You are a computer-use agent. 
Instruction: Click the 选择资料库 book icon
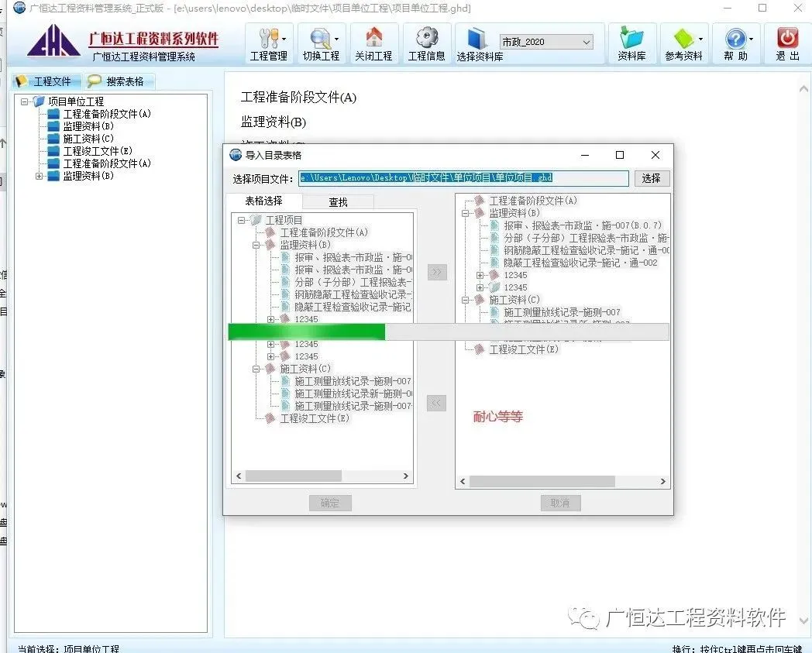point(477,39)
